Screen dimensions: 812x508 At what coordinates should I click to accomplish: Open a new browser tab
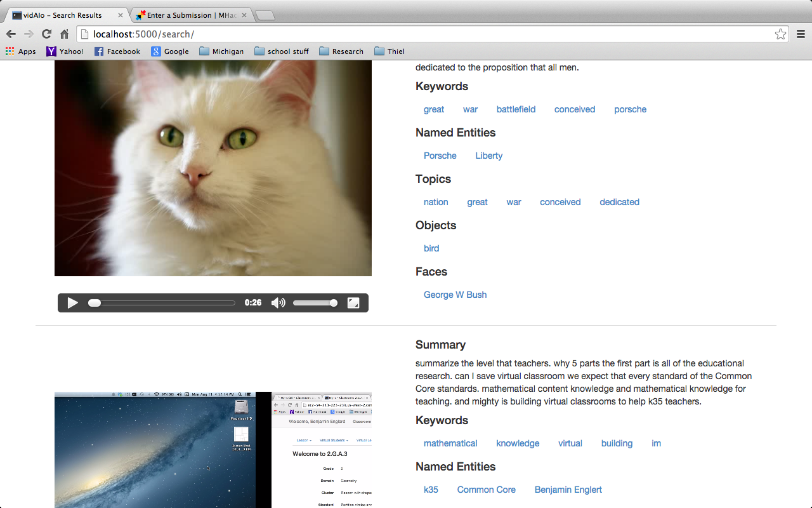pos(265,15)
